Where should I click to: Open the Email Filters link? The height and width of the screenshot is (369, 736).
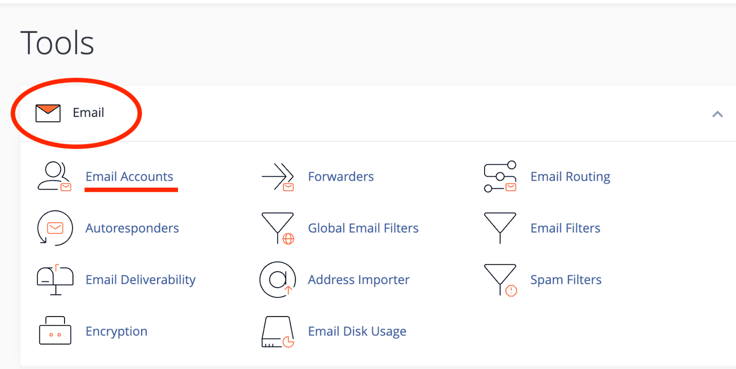point(565,228)
